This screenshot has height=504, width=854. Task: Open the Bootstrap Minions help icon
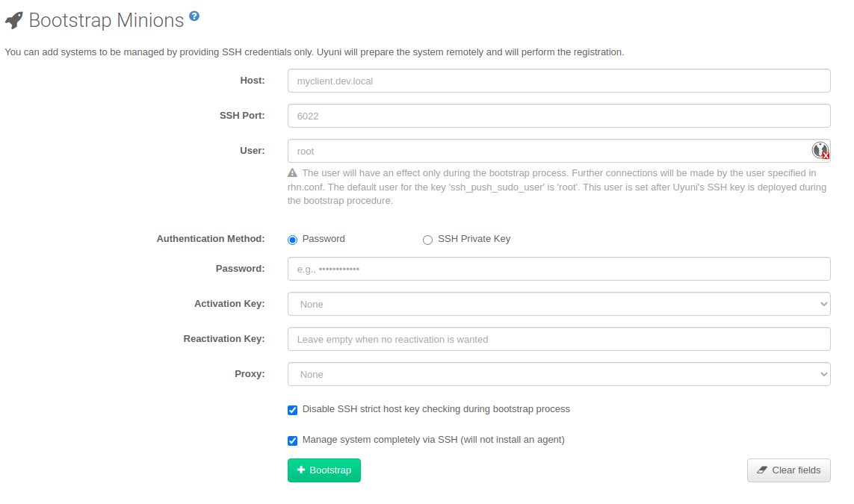coord(194,14)
